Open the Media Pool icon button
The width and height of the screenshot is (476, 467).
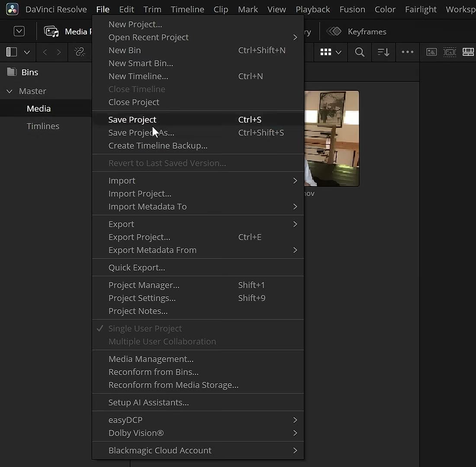tap(51, 32)
